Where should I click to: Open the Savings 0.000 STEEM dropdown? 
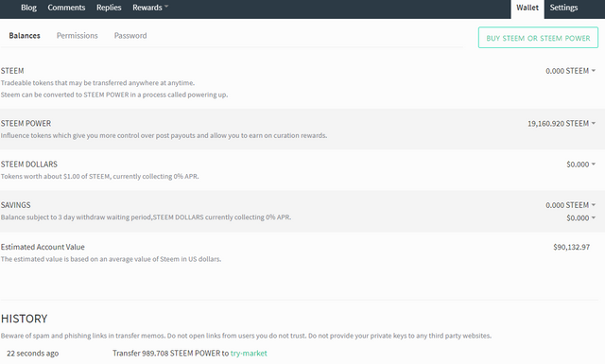click(571, 205)
